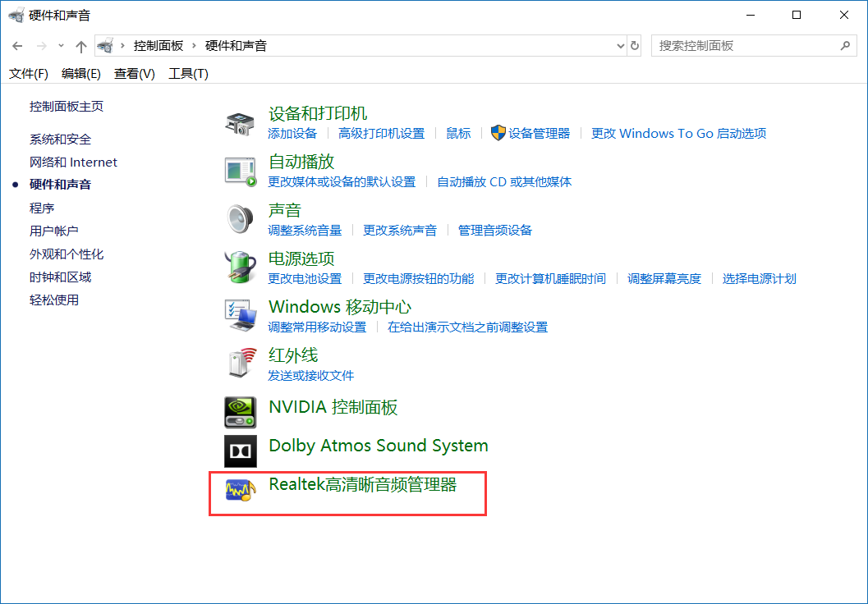Screen dimensions: 868x604
Task: Select 系统和安全 in sidebar
Action: tap(60, 140)
